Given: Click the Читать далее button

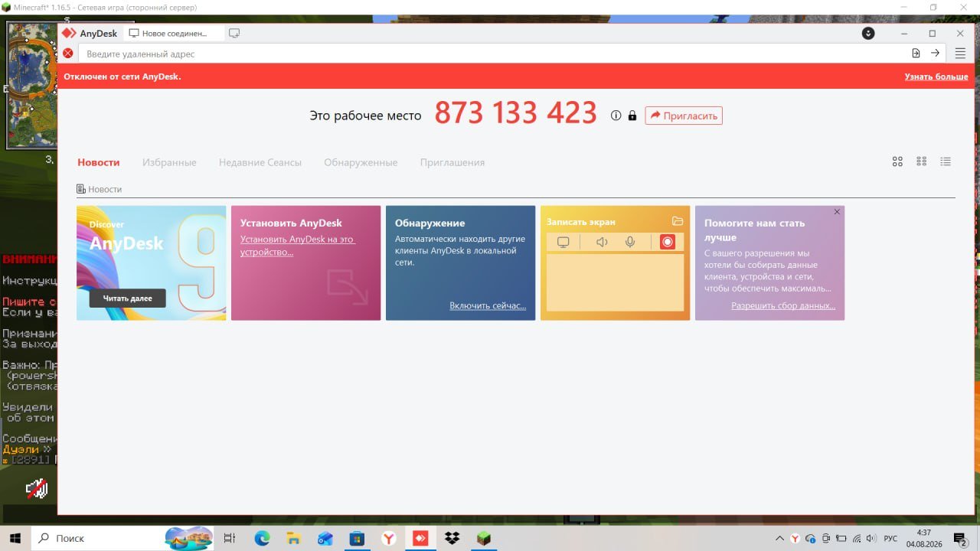Looking at the screenshot, I should click(x=127, y=298).
